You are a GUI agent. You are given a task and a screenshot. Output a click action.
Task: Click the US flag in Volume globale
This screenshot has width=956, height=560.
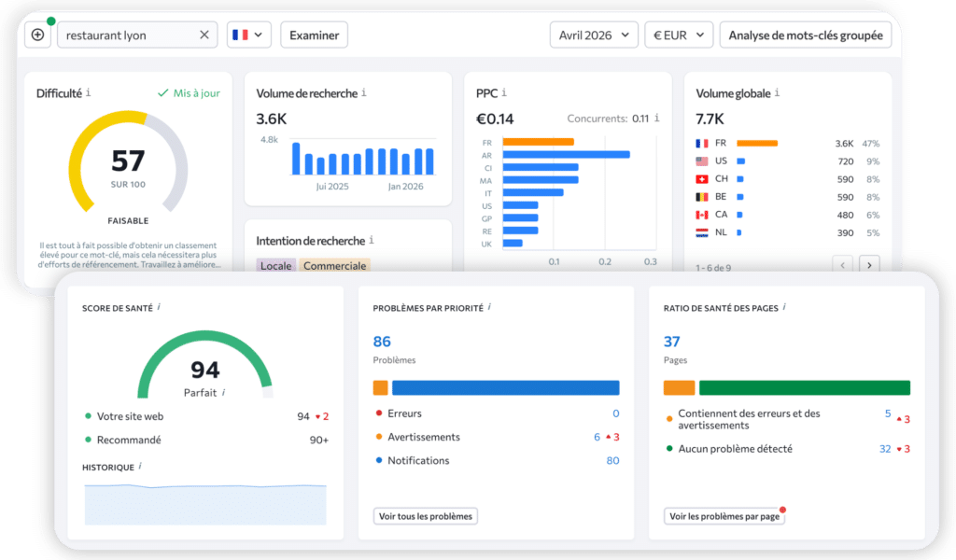tap(702, 161)
